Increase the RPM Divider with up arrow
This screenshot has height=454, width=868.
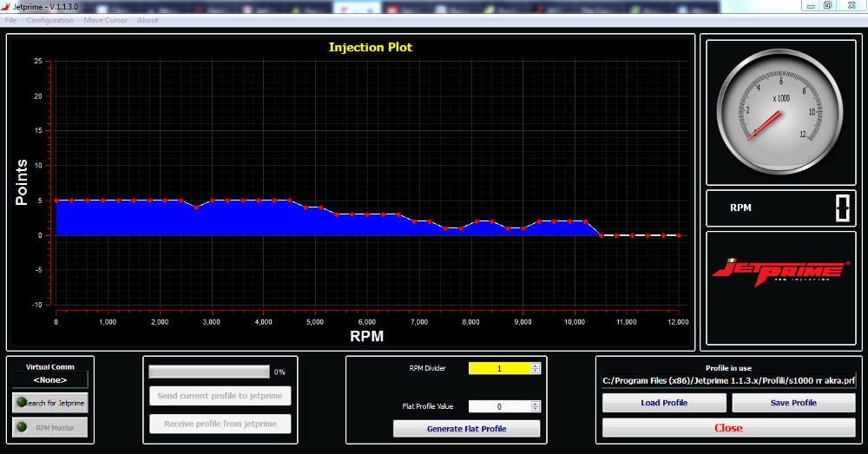(535, 365)
